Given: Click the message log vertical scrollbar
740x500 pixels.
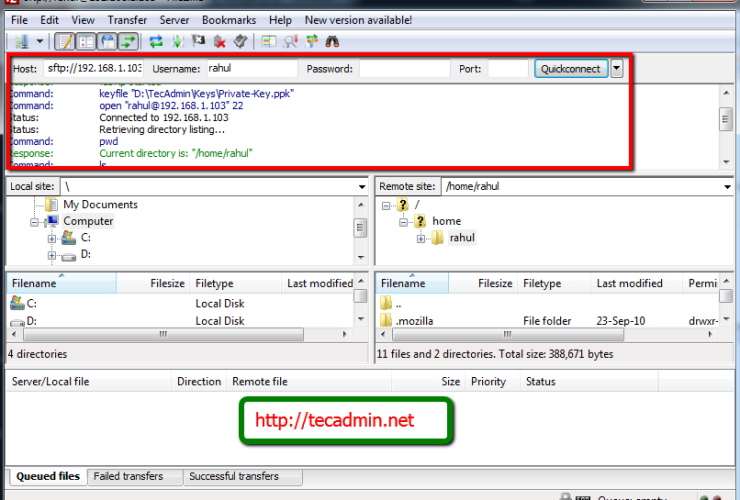Looking at the screenshot, I should coord(726,118).
